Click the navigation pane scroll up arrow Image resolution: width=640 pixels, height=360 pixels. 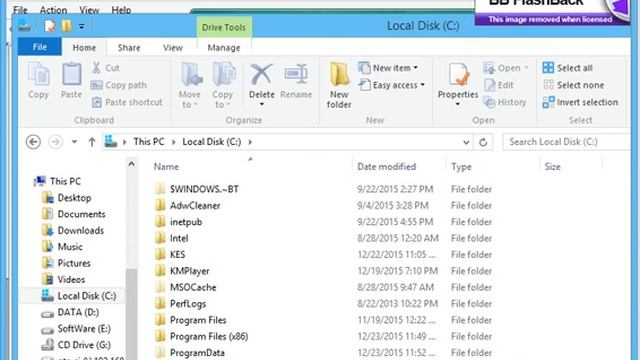coord(131,164)
